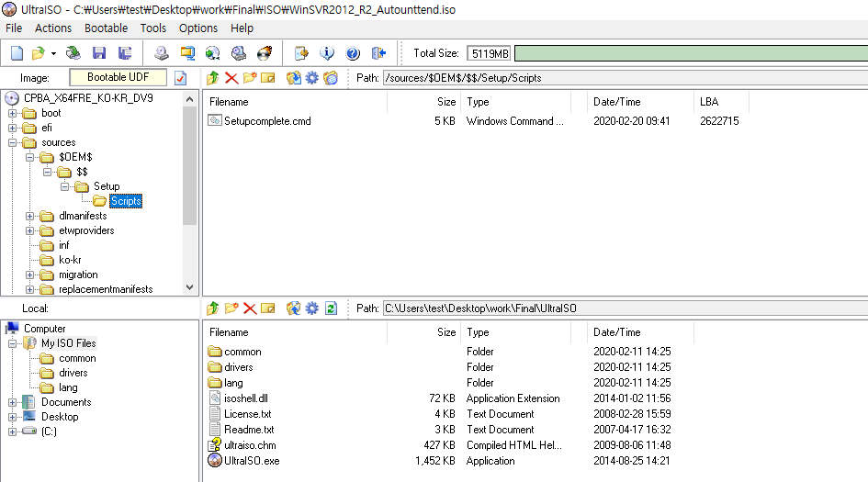Click the gear icon in local pane toolbar
The image size is (868, 482).
pos(312,308)
